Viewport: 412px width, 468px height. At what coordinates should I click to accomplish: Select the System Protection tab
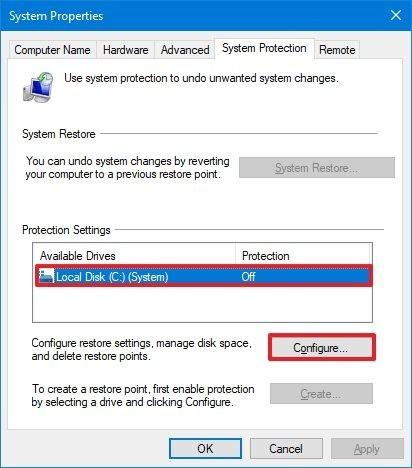tap(264, 49)
